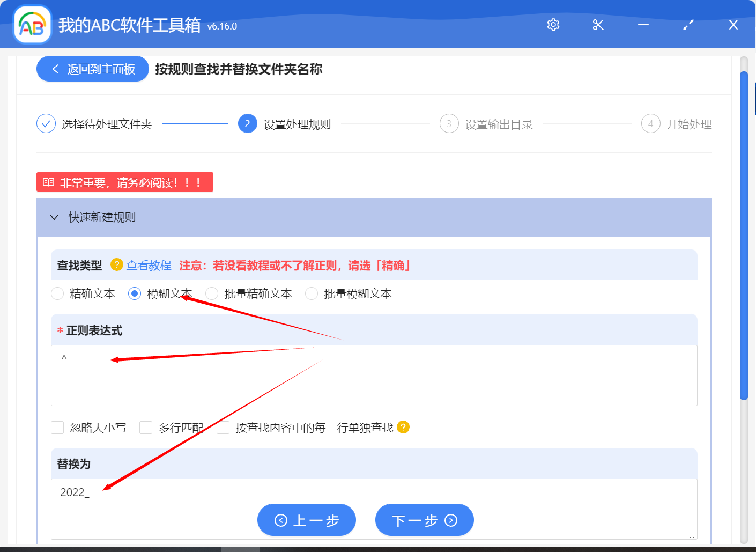The image size is (756, 552).
Task: Choose the 批量模糊文本 option
Action: tap(312, 293)
